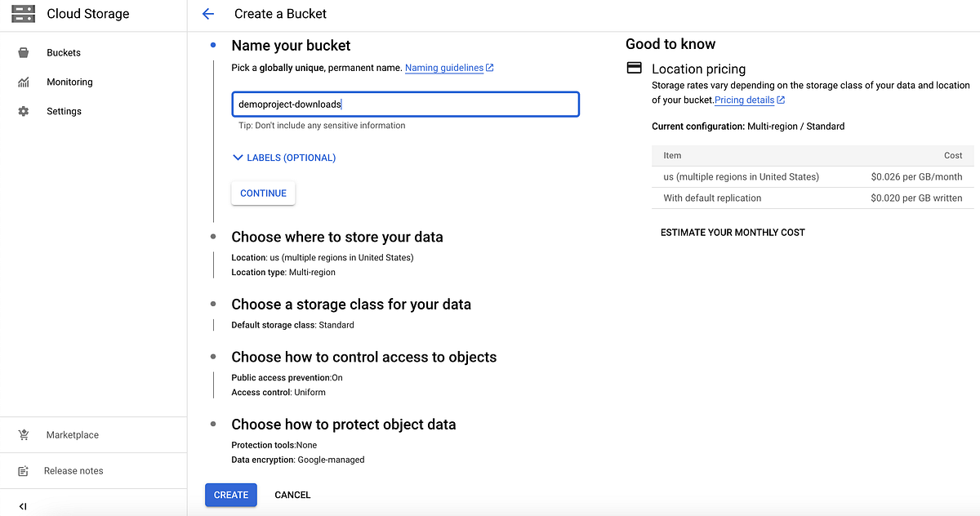980x516 pixels.
Task: Click the Marketplace shopping icon
Action: (x=24, y=434)
